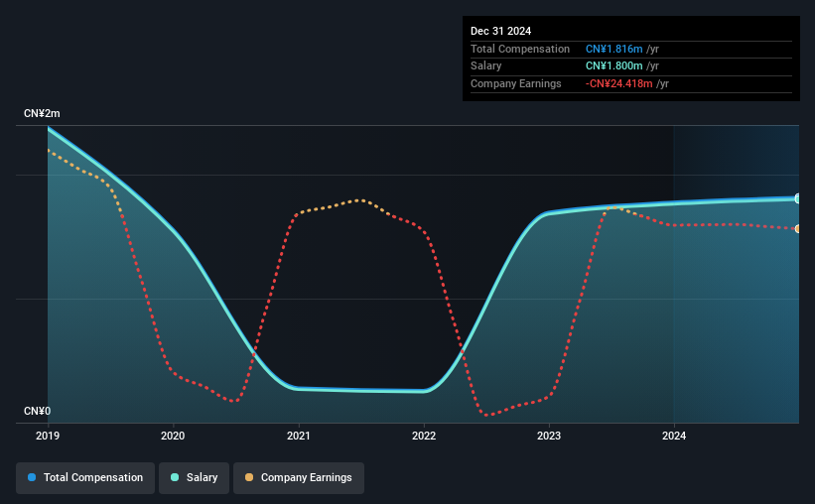
Task: Click the Total Compensation tooltip row label
Action: [520, 49]
